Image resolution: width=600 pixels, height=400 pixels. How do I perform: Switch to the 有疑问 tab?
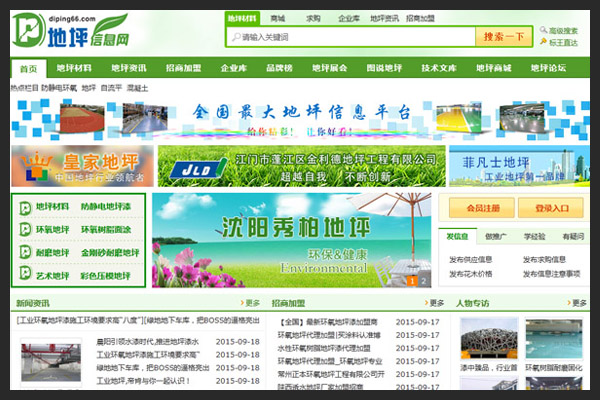(573, 237)
